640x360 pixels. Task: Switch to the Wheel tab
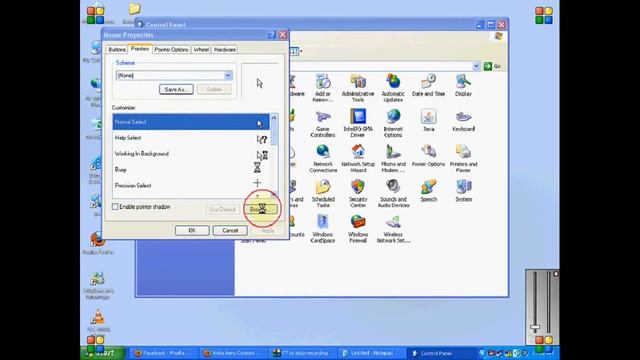click(201, 49)
